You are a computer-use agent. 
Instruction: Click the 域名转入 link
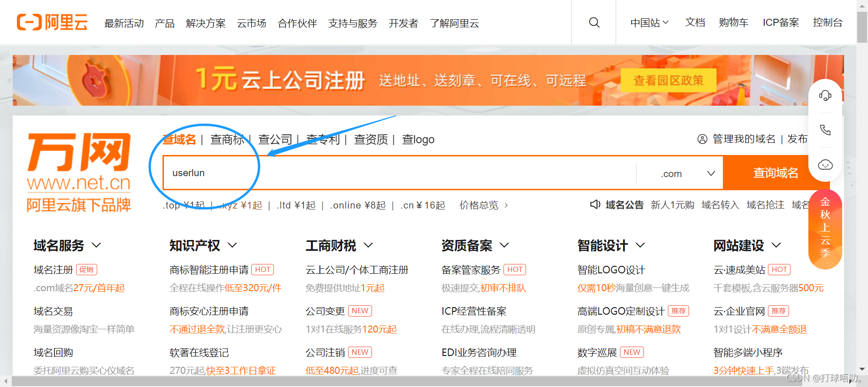pyautogui.click(x=721, y=205)
